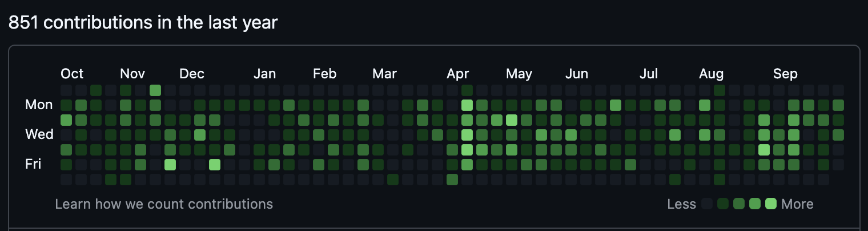Screen dimensions: 868x231
Task: Select the brightest Tuesday cell in May
Action: [512, 120]
